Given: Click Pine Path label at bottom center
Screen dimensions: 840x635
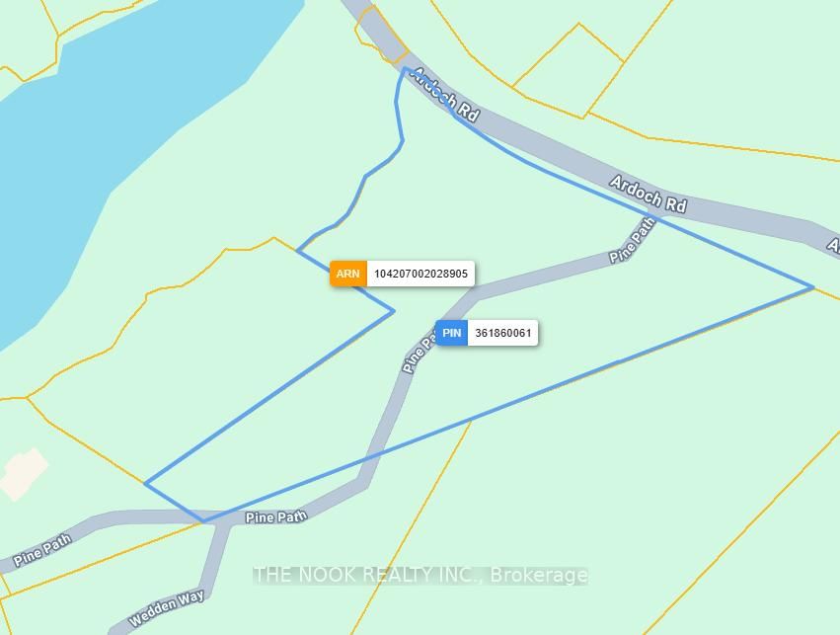Looking at the screenshot, I should coord(276,517).
